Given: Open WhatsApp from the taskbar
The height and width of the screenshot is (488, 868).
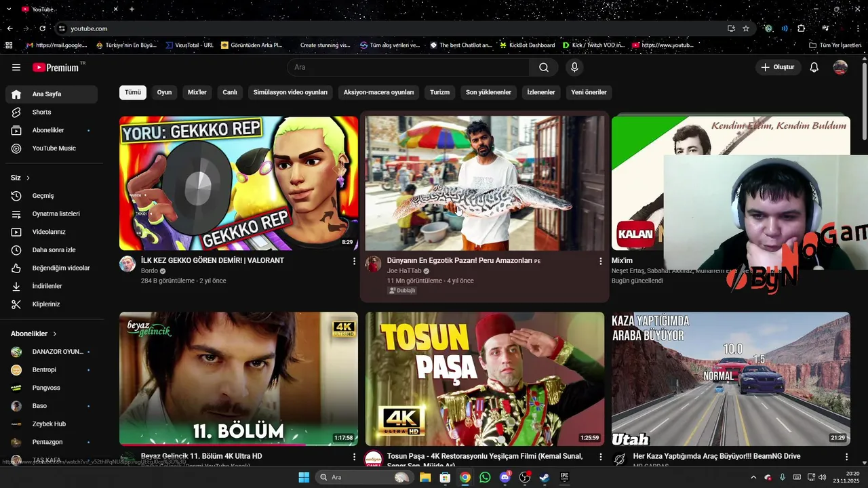Looking at the screenshot, I should coord(485,477).
